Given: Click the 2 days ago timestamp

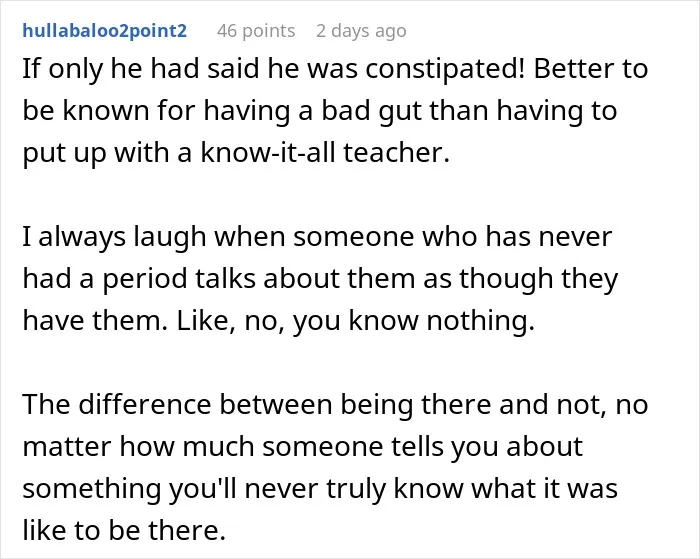Looking at the screenshot, I should 361,31.
